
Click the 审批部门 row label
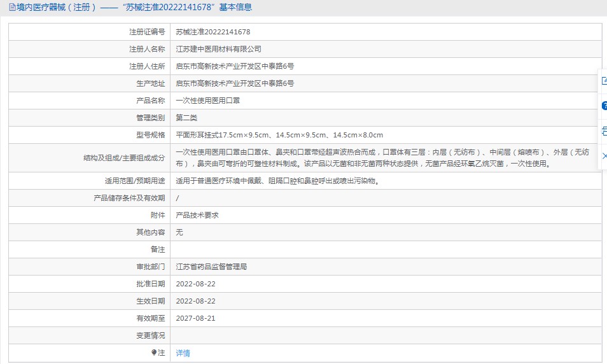[x=150, y=267]
